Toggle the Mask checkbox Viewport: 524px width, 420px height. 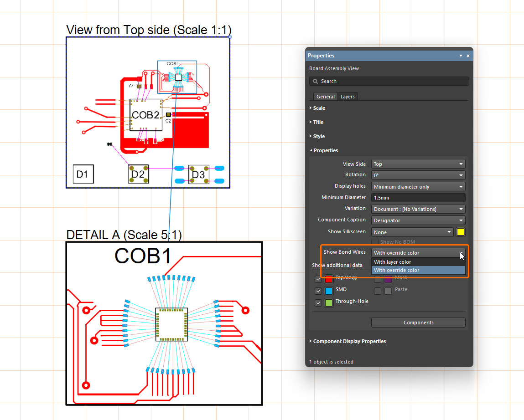pyautogui.click(x=378, y=279)
